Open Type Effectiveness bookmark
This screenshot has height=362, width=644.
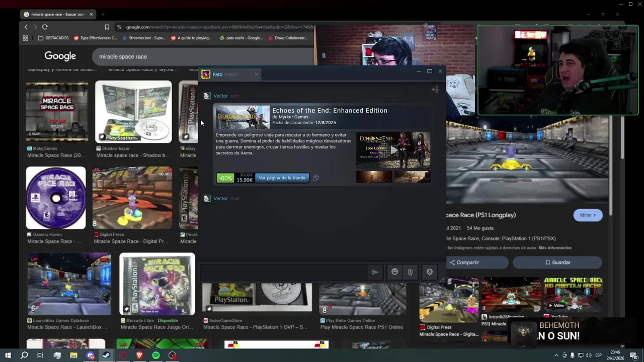pyautogui.click(x=95, y=38)
